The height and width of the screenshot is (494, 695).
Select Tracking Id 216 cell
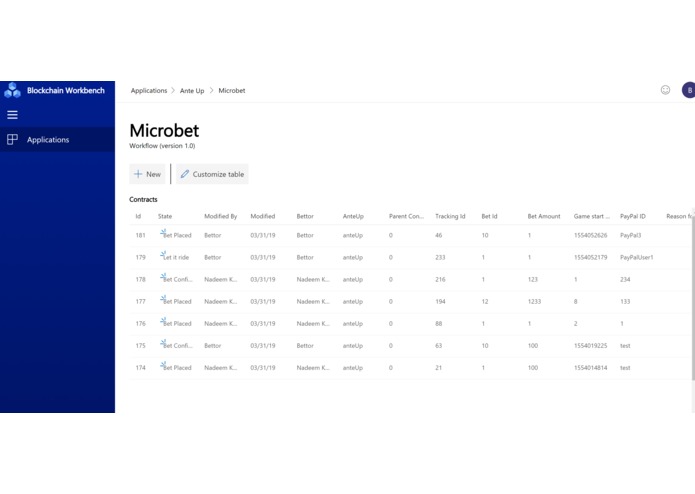click(x=440, y=280)
